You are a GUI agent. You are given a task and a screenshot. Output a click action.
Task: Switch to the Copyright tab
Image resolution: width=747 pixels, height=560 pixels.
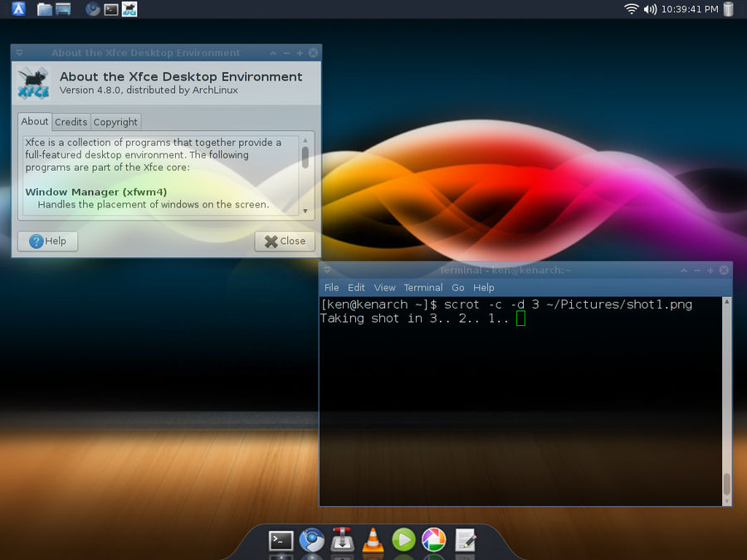(115, 122)
